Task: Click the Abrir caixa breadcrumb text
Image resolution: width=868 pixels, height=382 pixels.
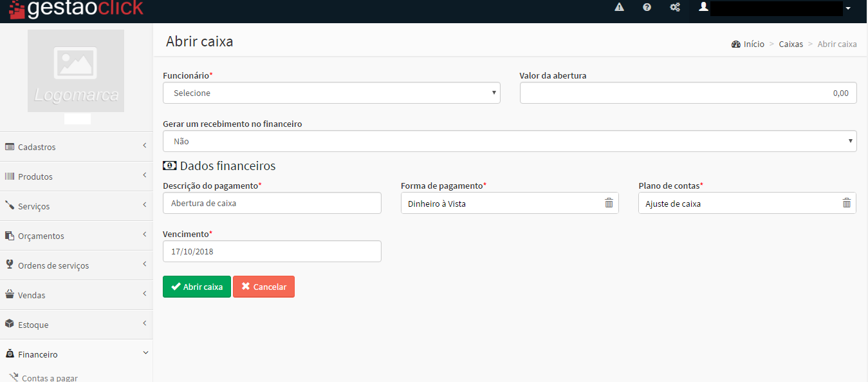Action: coord(837,44)
